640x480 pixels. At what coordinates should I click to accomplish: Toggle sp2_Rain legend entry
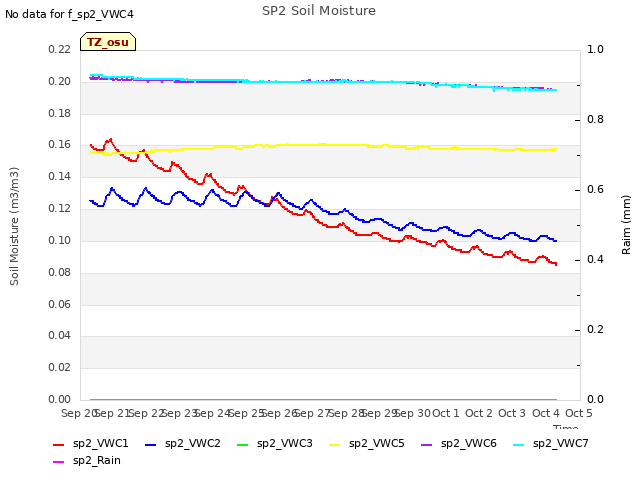point(87,461)
